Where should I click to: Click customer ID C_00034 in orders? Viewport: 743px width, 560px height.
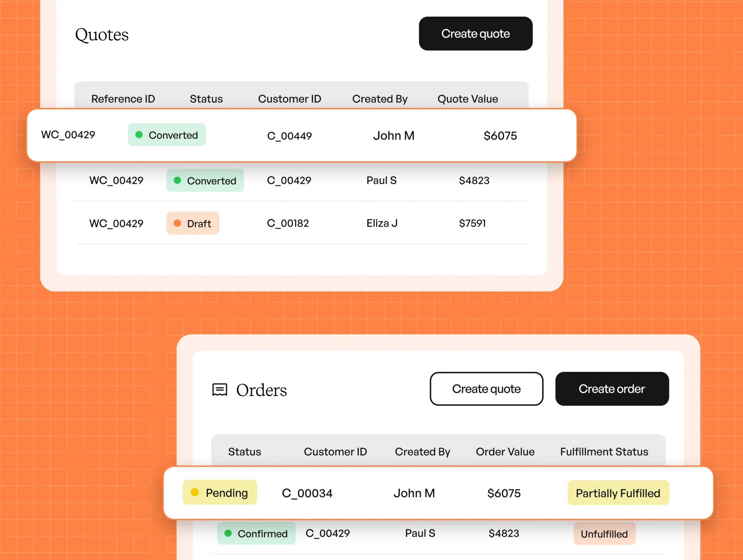307,493
